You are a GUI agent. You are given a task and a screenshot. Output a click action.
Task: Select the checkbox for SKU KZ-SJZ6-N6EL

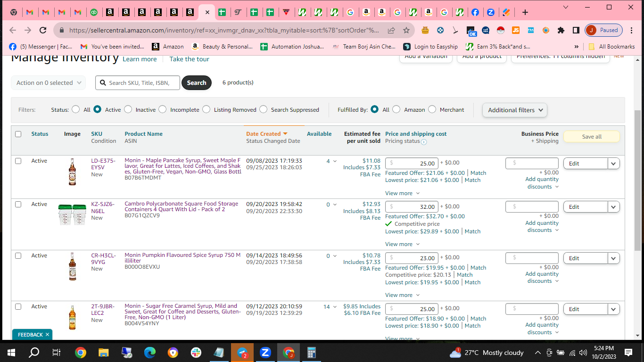(x=18, y=204)
